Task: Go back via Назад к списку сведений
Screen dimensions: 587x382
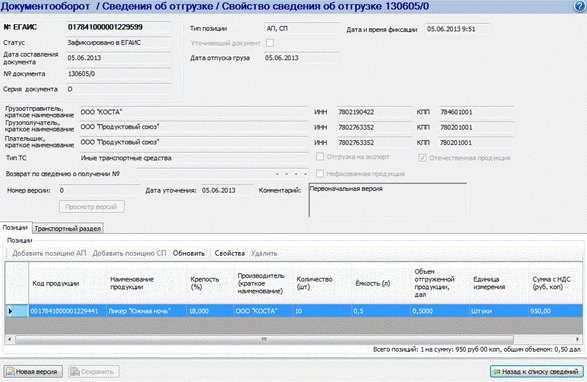Action: pos(536,372)
